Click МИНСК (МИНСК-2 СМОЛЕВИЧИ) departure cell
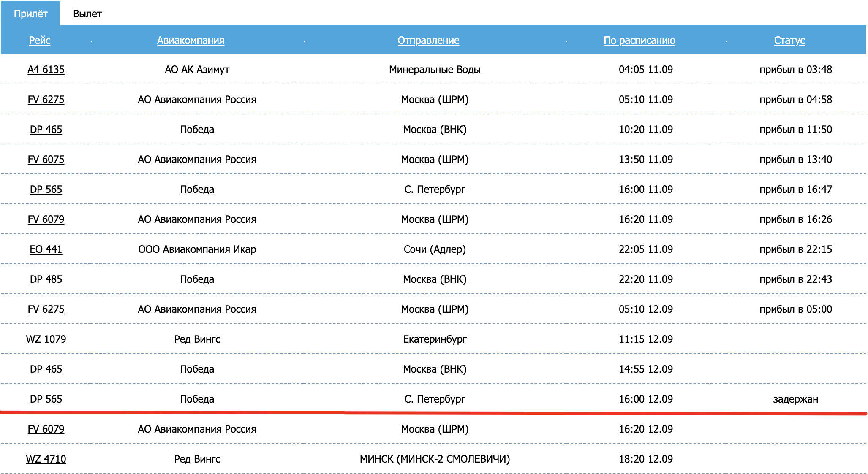 coord(435,459)
